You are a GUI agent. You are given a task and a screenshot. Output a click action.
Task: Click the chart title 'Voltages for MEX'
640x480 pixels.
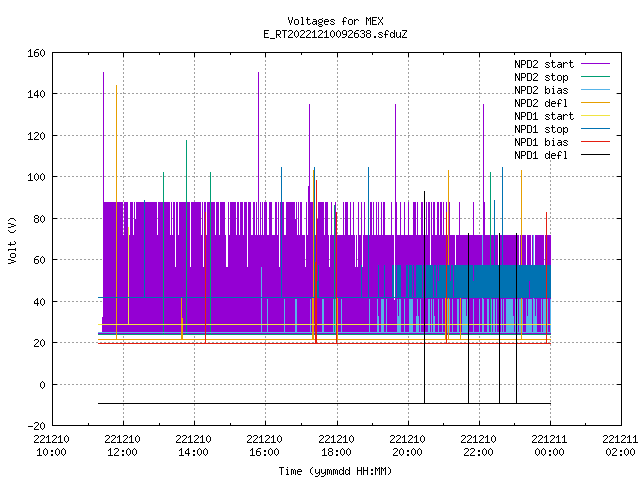tap(335, 21)
